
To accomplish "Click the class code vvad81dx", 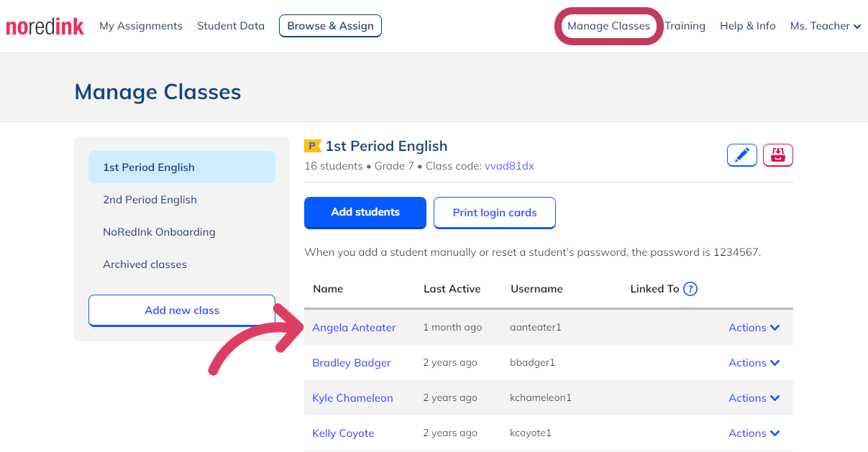I will click(509, 166).
